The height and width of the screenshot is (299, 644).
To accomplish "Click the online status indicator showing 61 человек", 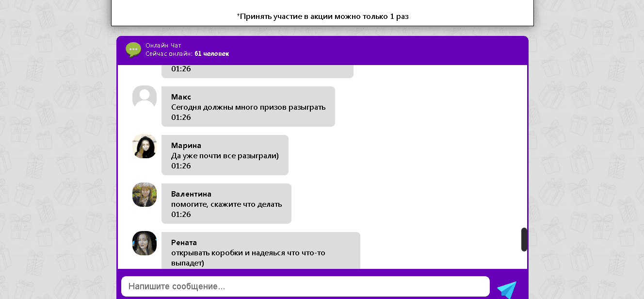I will click(x=187, y=53).
